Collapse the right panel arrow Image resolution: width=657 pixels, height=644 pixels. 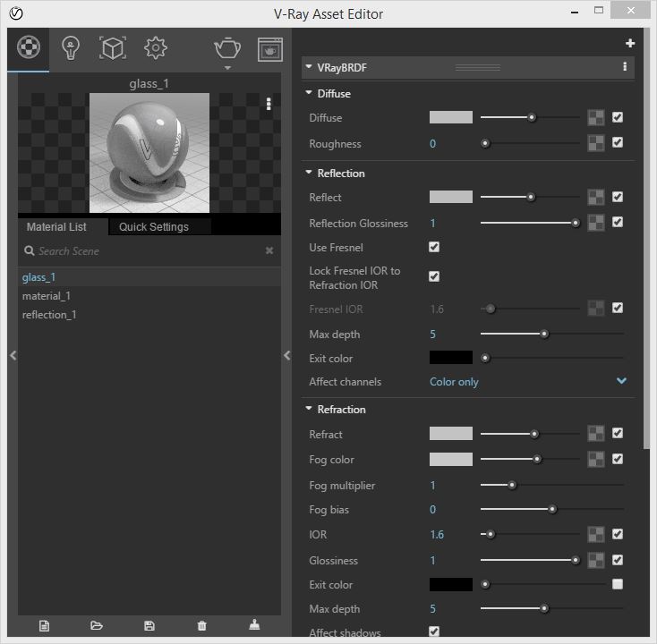point(287,355)
